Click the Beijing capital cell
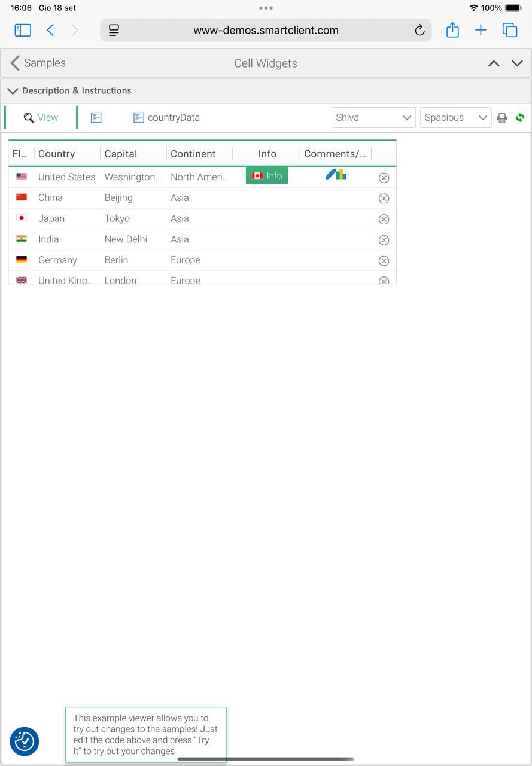532x766 pixels. tap(133, 198)
